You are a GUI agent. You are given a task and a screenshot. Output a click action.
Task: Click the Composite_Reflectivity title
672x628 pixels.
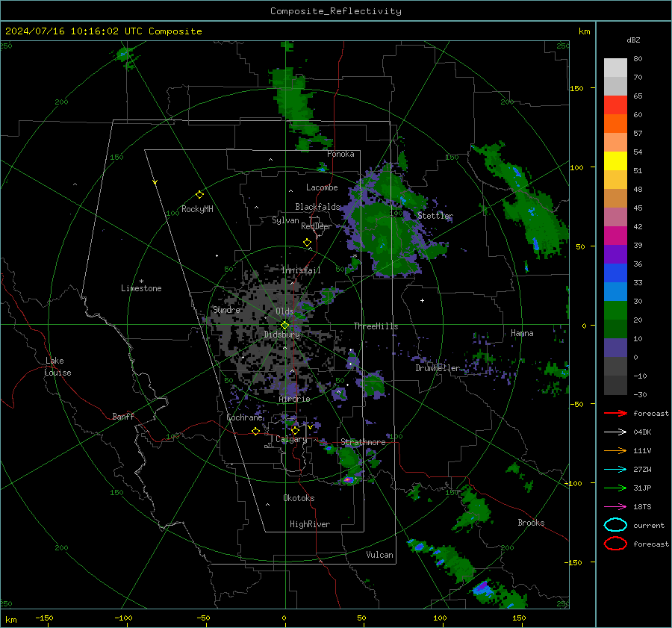coord(336,11)
